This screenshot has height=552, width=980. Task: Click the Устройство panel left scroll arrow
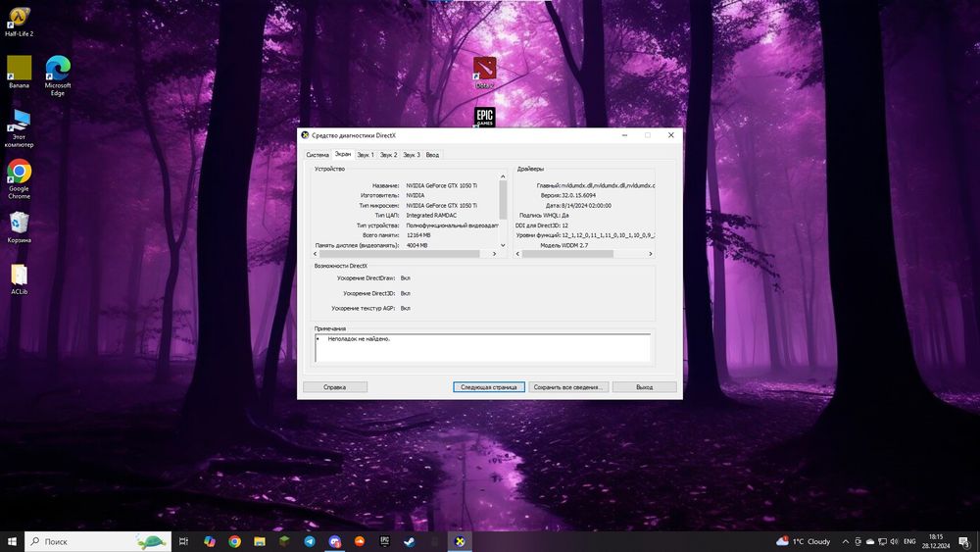[x=315, y=254]
